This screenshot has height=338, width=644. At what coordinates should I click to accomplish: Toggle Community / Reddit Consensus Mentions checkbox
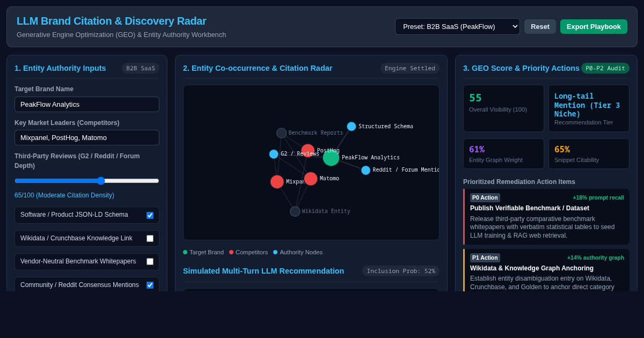click(150, 285)
